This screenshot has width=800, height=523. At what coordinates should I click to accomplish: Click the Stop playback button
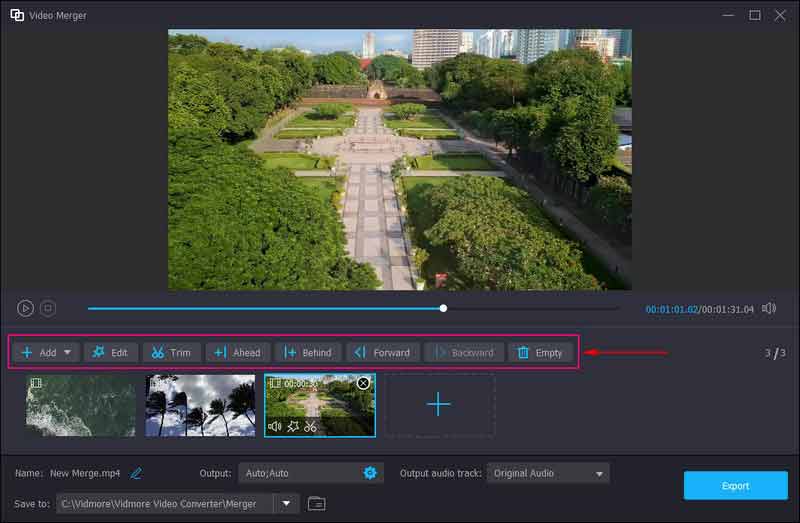point(48,309)
